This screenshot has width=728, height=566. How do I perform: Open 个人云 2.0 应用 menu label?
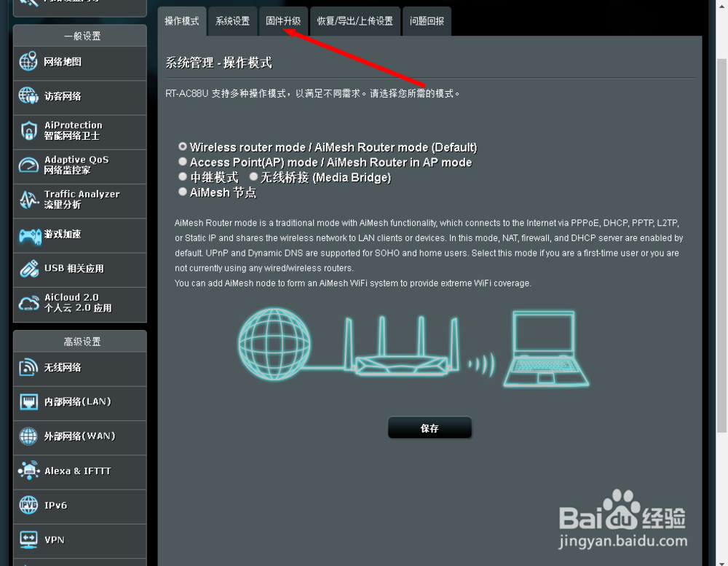(x=78, y=307)
